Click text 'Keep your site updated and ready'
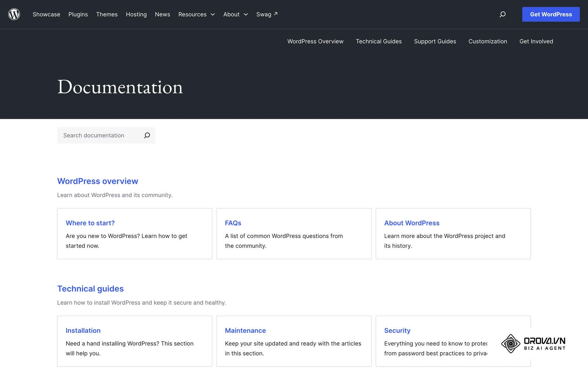 pyautogui.click(x=270, y=343)
